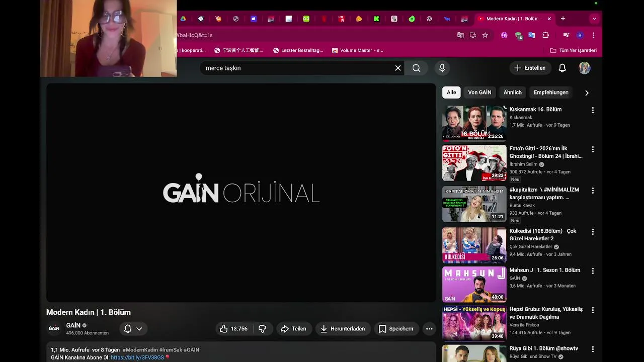This screenshot has height=362, width=644.
Task: Open İbrahim Selim channel name
Action: point(523,164)
